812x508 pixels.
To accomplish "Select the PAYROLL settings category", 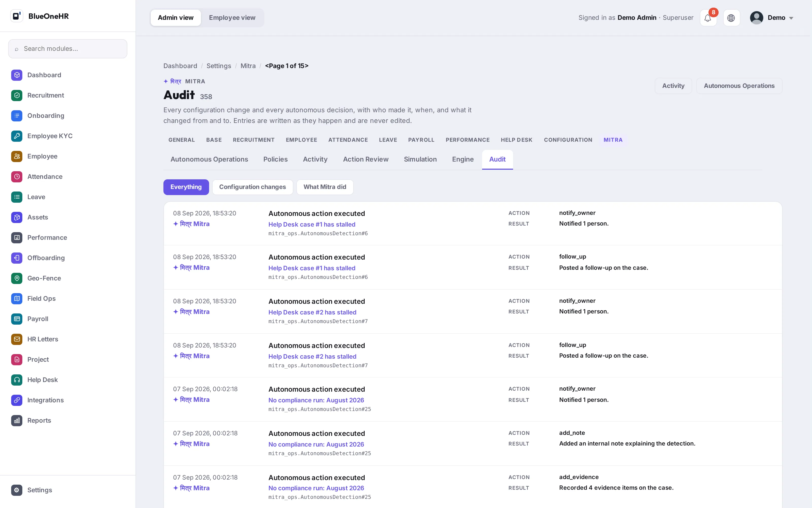I will (421, 140).
